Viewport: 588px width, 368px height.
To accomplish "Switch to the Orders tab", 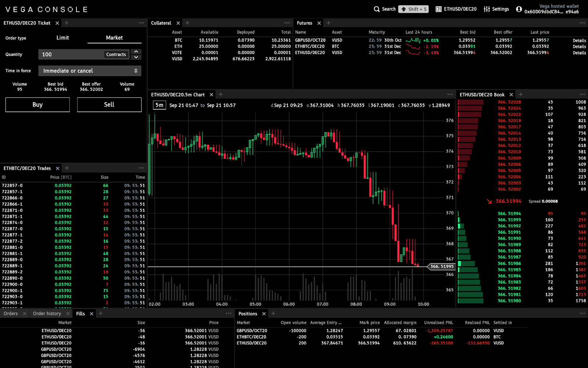I will click(11, 314).
